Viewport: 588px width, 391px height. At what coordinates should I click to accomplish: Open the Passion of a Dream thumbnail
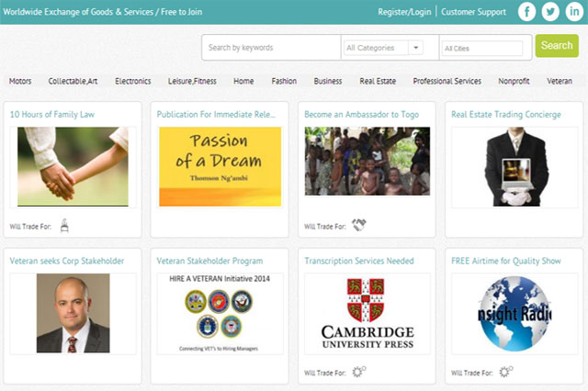tap(220, 161)
